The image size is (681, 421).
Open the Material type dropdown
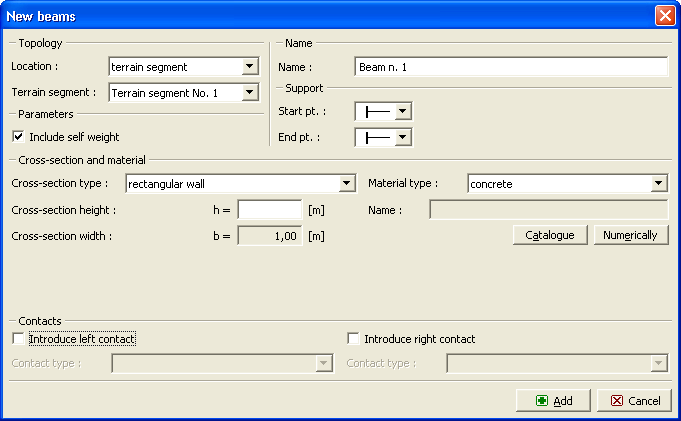(658, 183)
